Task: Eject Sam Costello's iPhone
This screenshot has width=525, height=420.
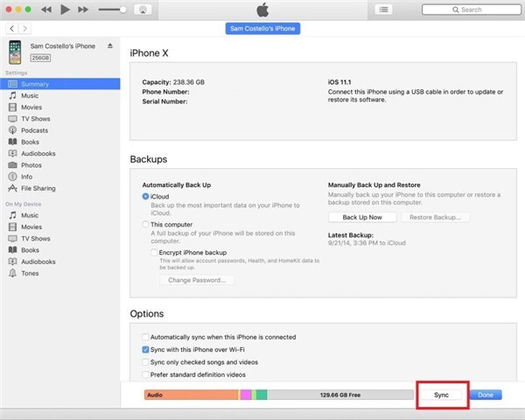Action: point(109,45)
